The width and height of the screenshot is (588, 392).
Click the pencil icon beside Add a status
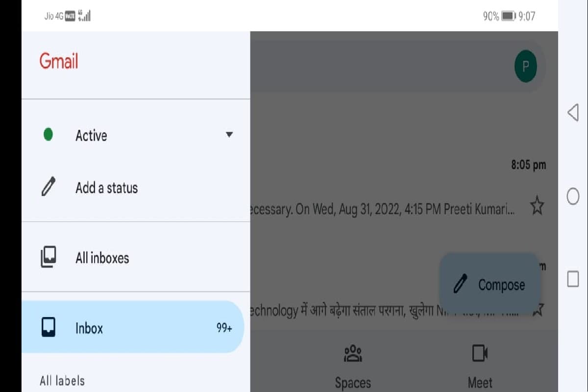[49, 187]
